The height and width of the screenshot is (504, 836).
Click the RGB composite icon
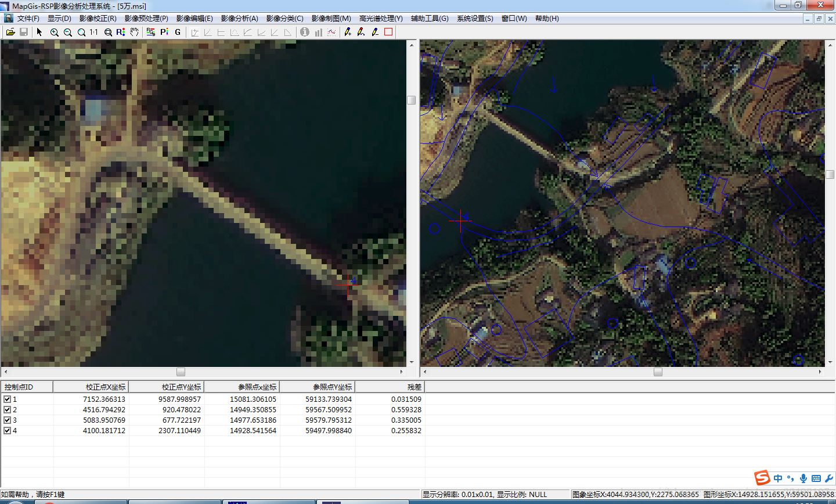coord(151,32)
